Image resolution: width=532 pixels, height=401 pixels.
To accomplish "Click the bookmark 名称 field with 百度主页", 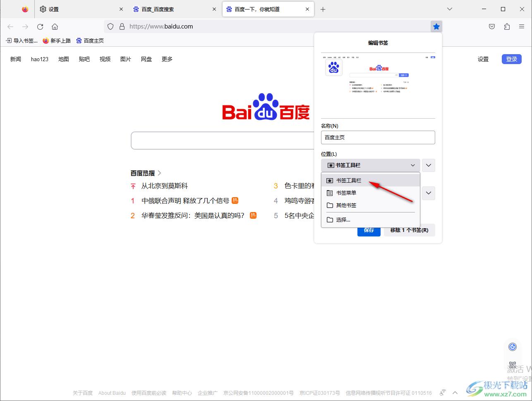I will pyautogui.click(x=378, y=138).
